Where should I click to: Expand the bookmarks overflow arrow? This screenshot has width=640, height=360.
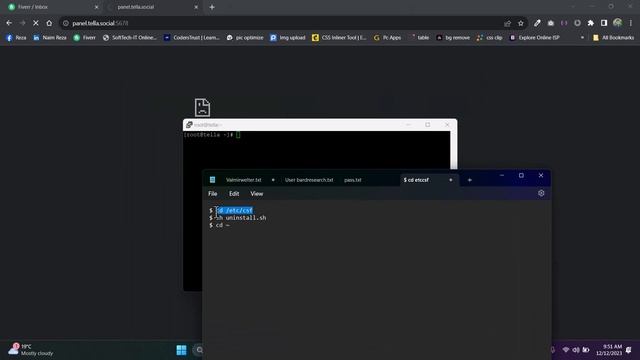point(582,38)
